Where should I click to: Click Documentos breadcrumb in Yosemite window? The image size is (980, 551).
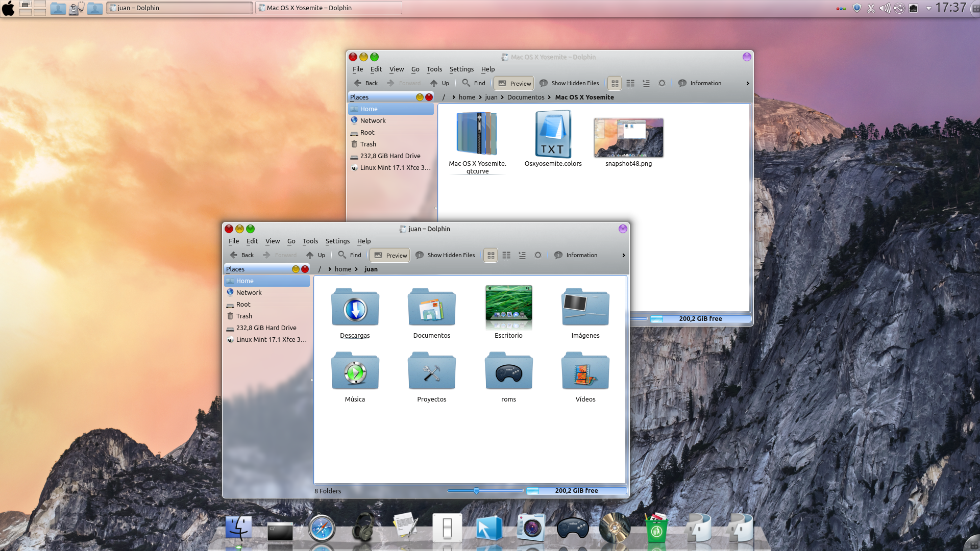(526, 97)
